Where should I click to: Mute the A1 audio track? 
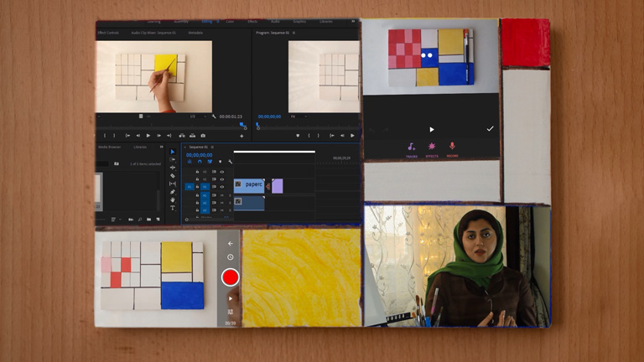coord(221,195)
